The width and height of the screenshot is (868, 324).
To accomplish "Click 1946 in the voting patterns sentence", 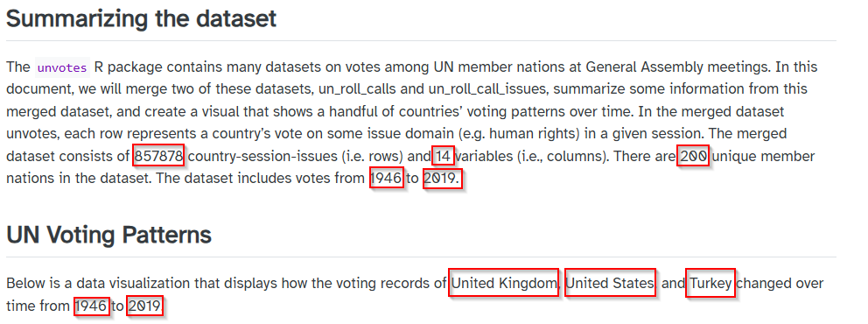I will click(91, 306).
